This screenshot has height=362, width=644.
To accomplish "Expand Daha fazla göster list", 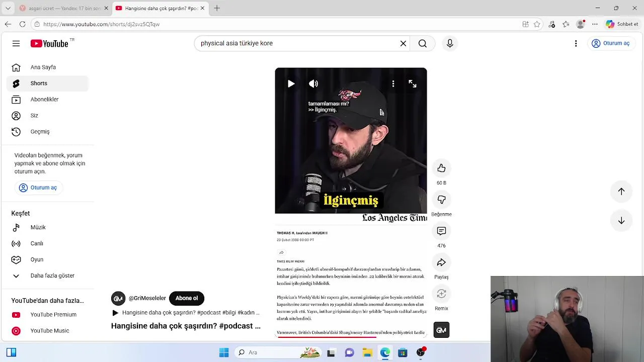I will coord(47,276).
